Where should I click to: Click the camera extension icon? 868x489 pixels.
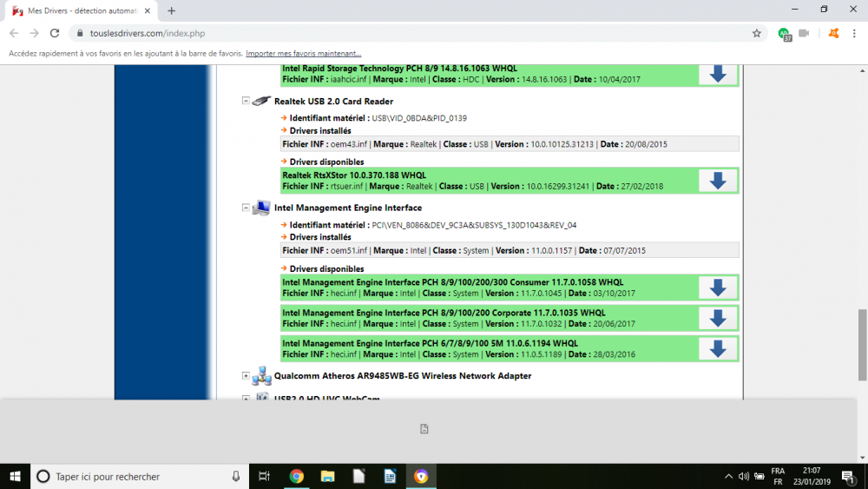tap(804, 33)
